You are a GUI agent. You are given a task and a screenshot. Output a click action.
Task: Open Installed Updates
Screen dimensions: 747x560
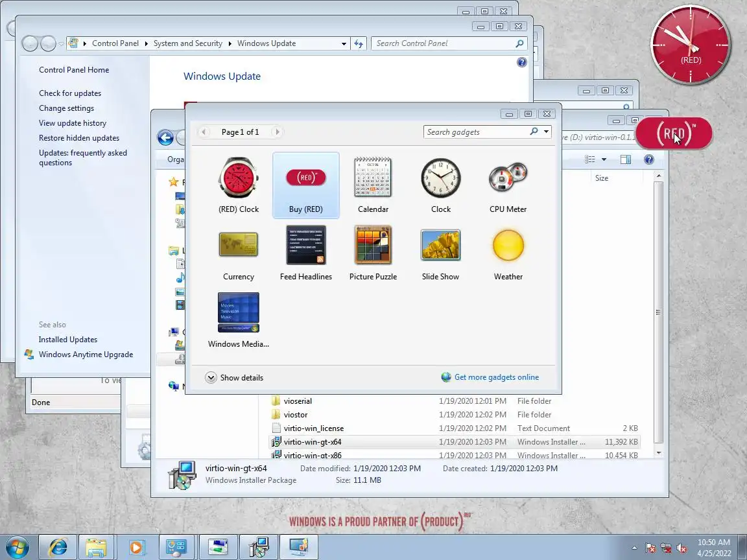click(67, 340)
